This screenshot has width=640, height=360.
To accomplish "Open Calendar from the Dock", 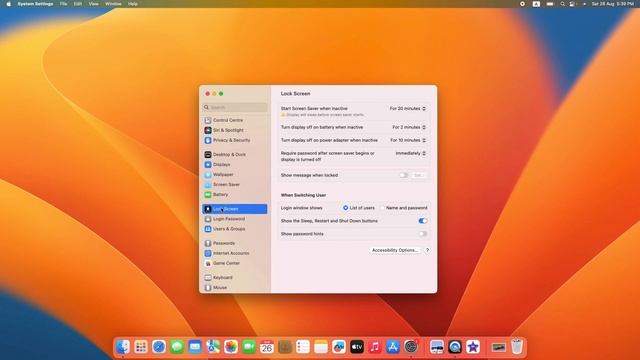I will click(x=267, y=347).
